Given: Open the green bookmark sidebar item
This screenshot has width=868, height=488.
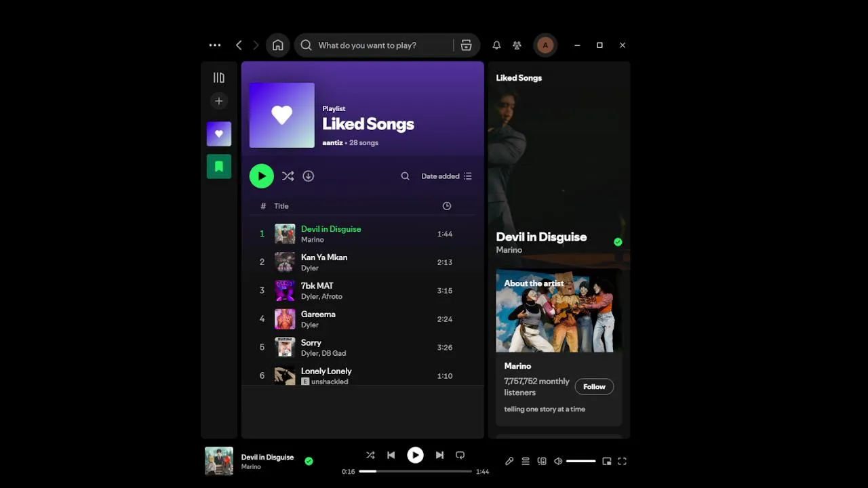Looking at the screenshot, I should [x=219, y=167].
